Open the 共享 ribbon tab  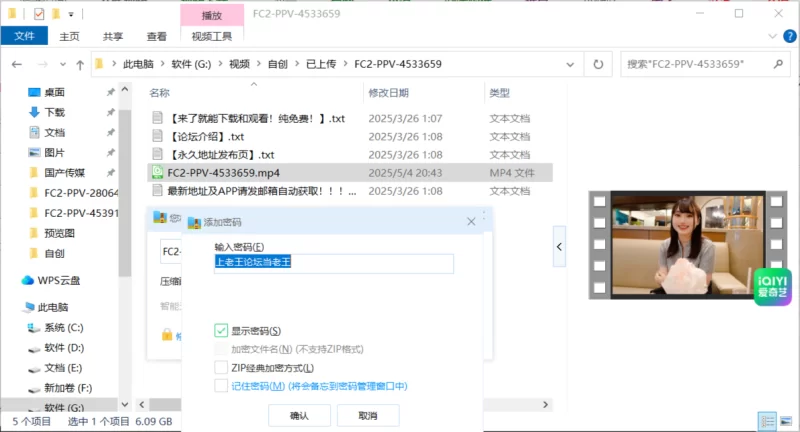[113, 37]
